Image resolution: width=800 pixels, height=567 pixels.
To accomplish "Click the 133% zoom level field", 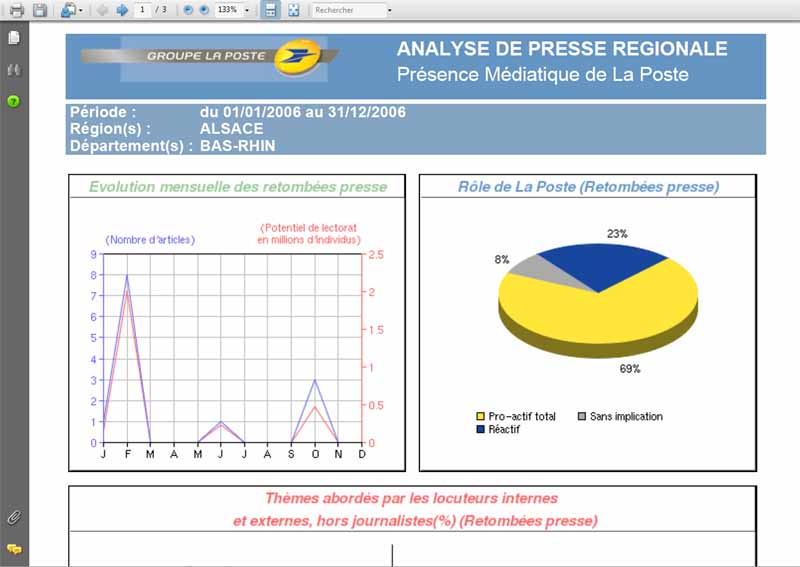I will [x=228, y=10].
